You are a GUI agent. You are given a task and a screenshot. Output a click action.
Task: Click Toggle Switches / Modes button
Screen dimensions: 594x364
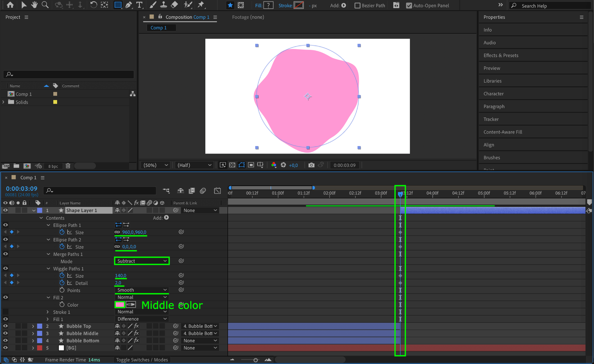[142, 360]
